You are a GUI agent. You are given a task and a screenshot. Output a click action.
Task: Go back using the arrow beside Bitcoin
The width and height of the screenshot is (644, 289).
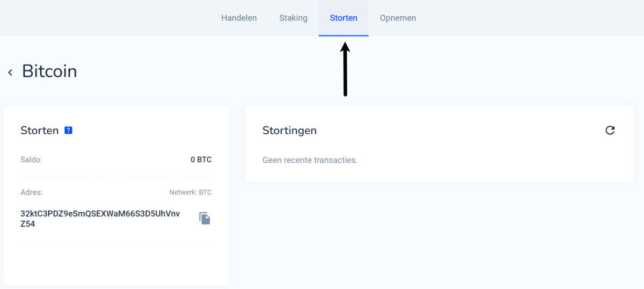[x=10, y=72]
